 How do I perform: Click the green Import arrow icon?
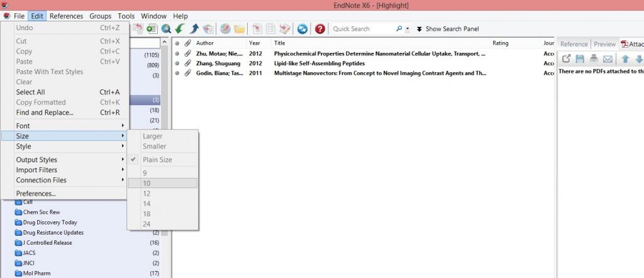click(180, 29)
